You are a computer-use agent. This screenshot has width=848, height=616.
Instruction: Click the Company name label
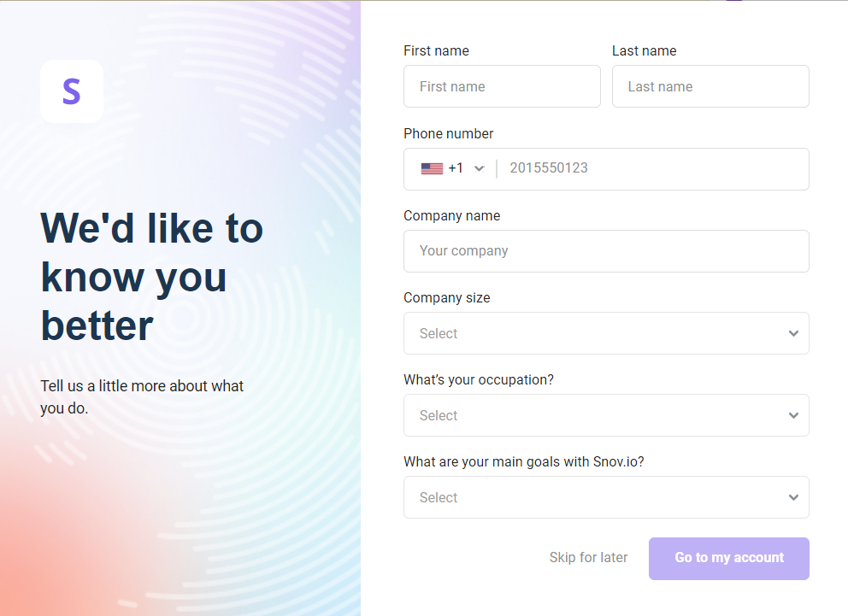451,215
